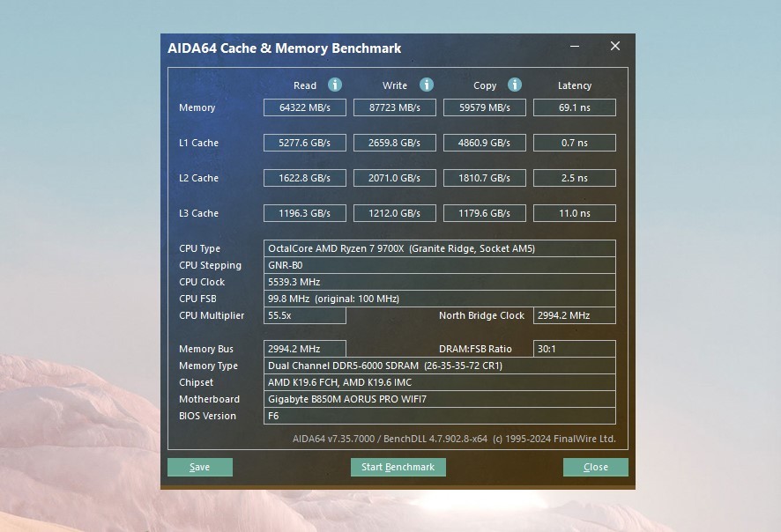This screenshot has width=781, height=532.
Task: Click CPU Multiplier field 55.5x
Action: [305, 315]
